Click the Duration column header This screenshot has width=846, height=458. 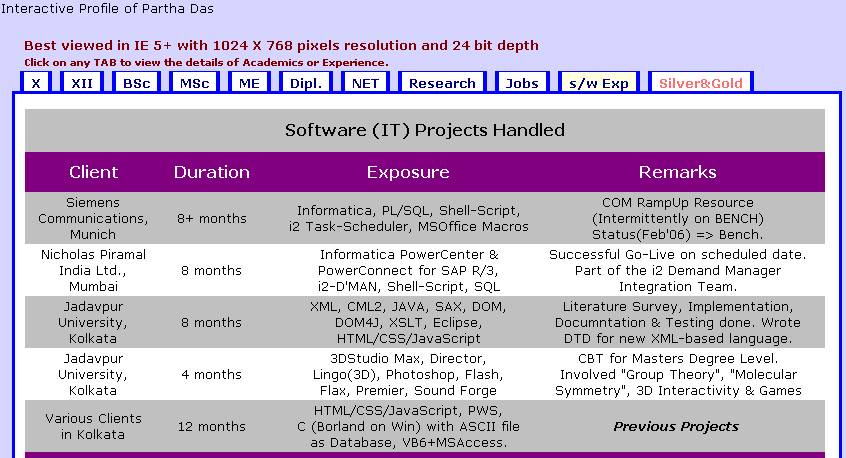[212, 172]
